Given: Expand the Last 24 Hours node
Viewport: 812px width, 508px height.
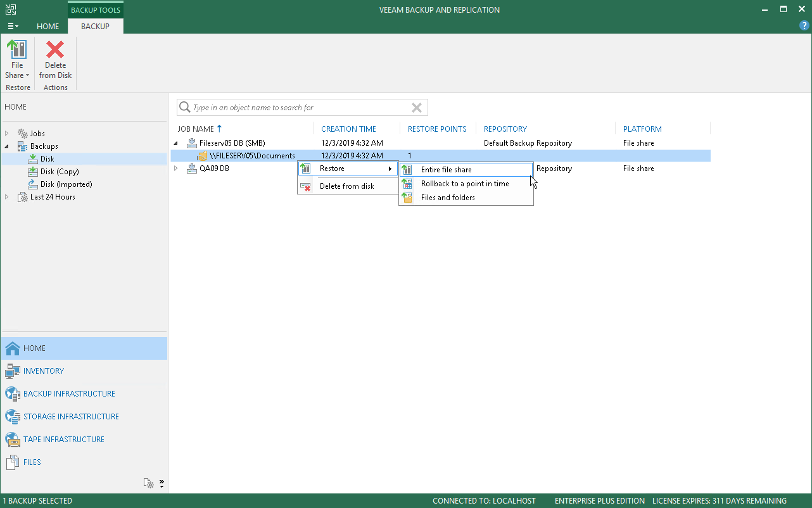Looking at the screenshot, I should point(7,197).
